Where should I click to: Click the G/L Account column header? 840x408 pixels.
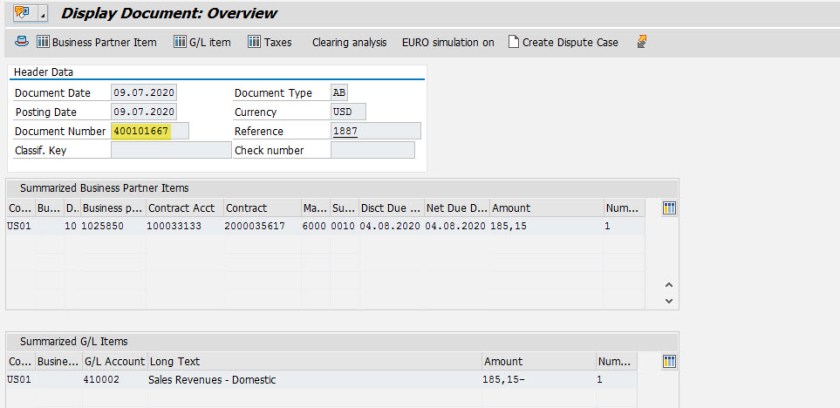coord(115,362)
